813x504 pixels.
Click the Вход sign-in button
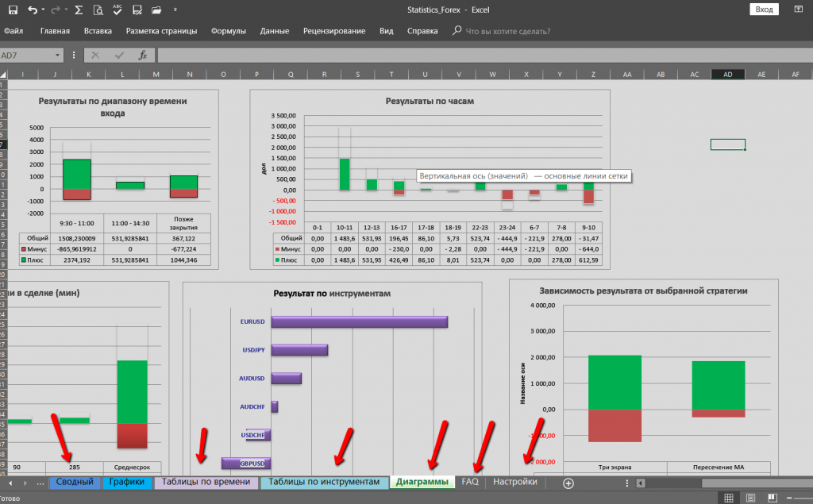click(764, 9)
